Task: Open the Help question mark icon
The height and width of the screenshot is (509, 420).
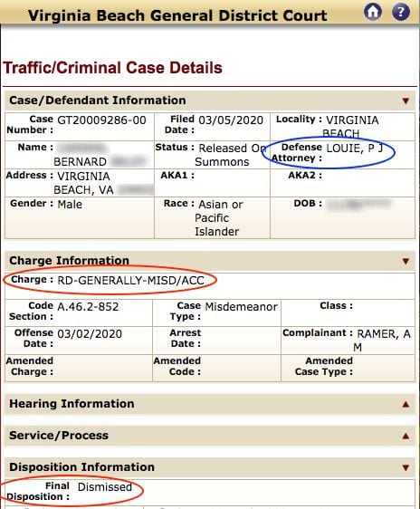Action: (x=401, y=12)
